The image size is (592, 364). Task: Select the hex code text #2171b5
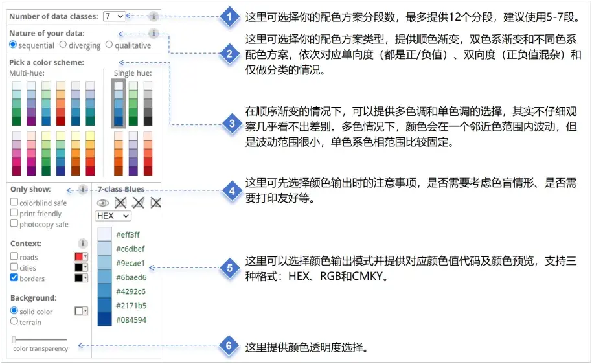point(131,306)
